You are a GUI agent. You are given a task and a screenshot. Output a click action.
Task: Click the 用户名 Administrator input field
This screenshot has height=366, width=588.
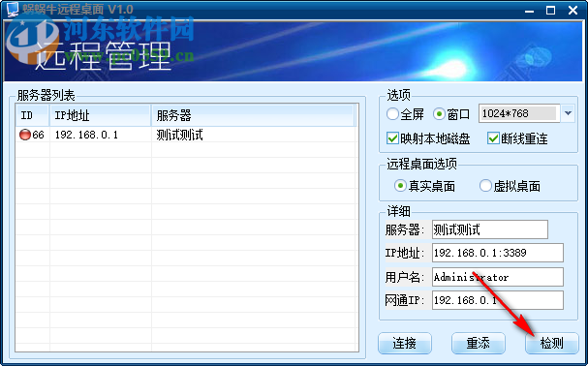(x=498, y=277)
